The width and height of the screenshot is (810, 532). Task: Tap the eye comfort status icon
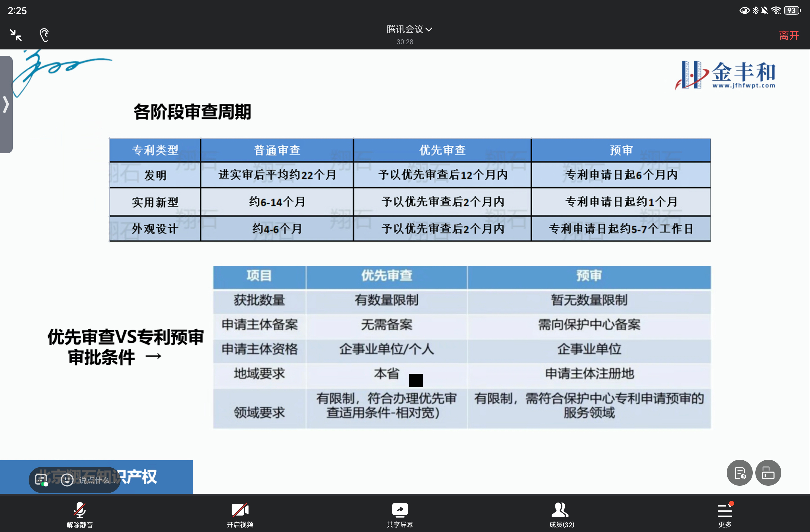744,10
